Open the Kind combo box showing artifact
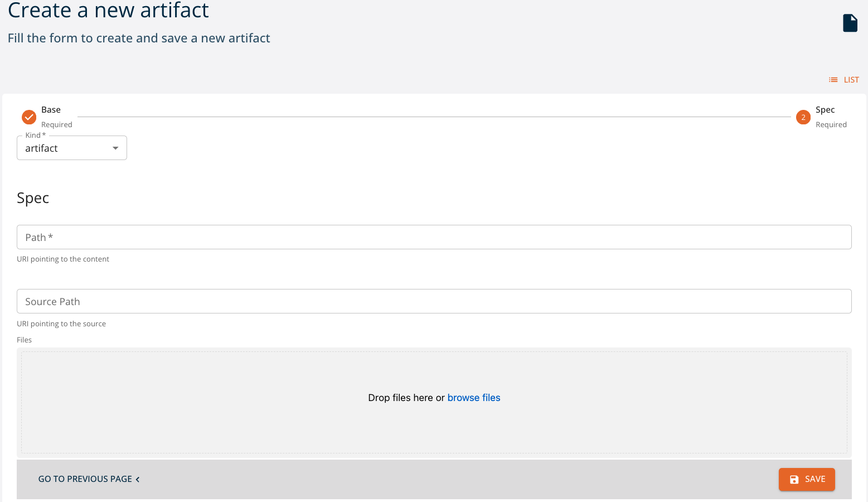The image size is (868, 502). 64,148
